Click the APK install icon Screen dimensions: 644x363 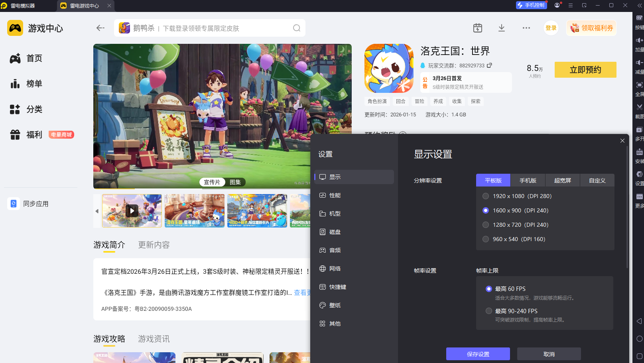(x=639, y=152)
